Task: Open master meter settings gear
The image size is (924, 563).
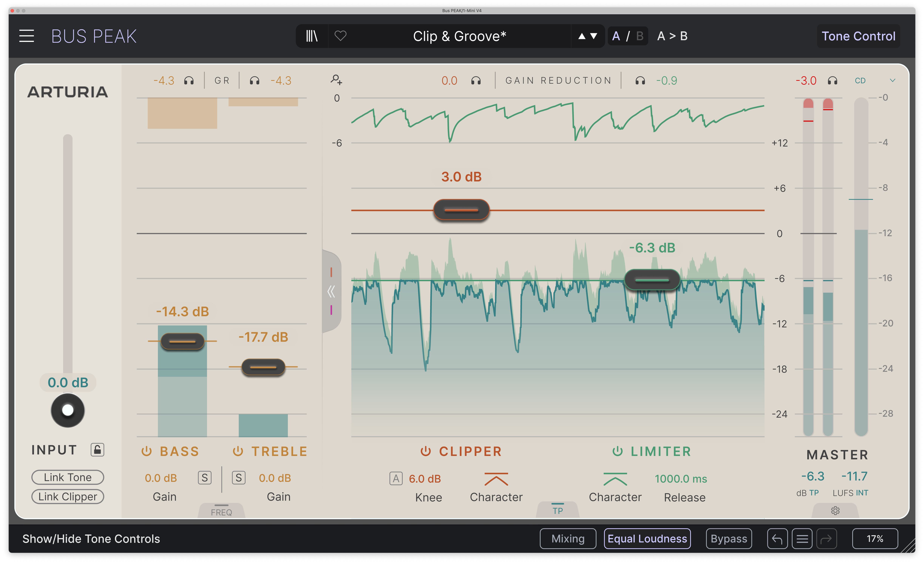Action: (835, 511)
